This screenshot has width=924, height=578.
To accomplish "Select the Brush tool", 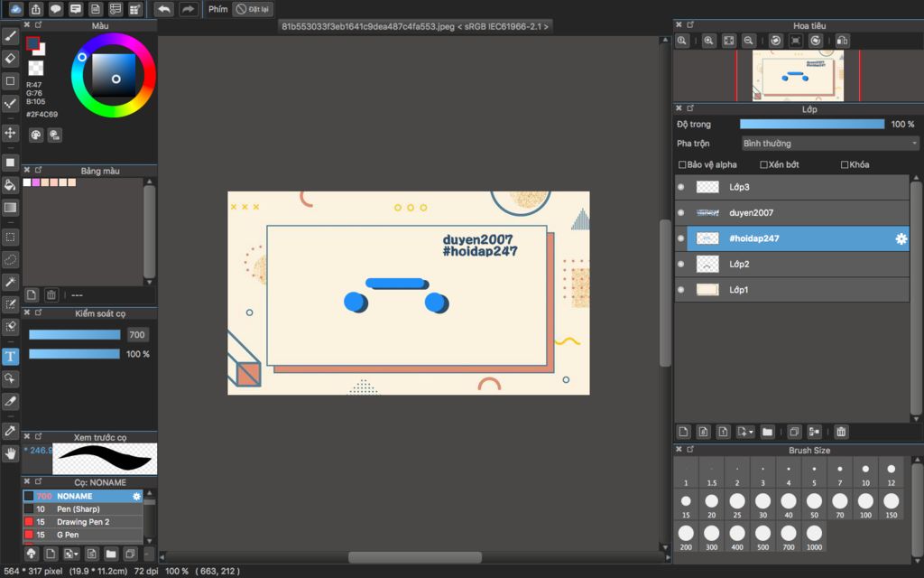I will (10, 36).
